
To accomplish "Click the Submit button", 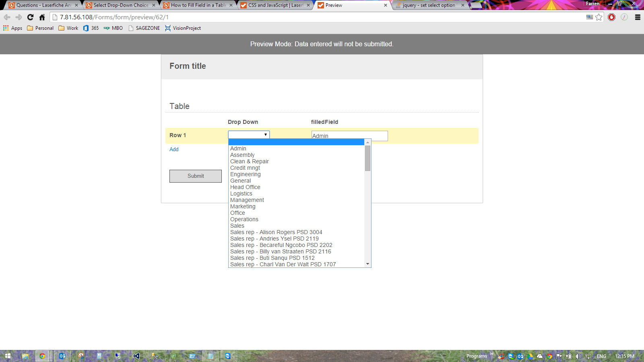I will coord(196,176).
